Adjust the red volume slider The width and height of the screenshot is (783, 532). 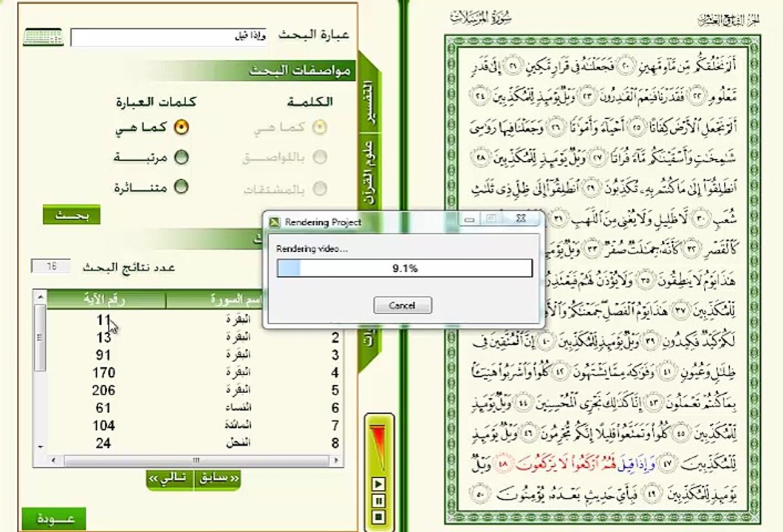pos(378,447)
